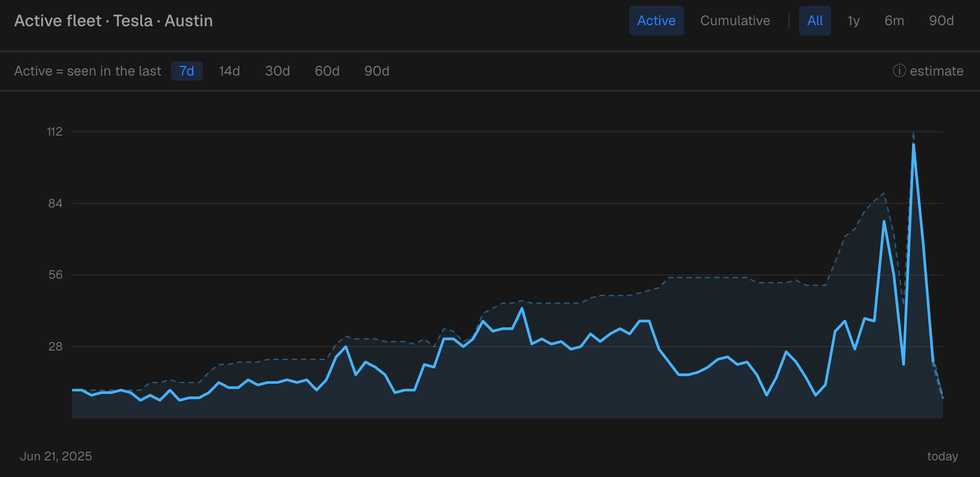
Task: Click the highest peak of the solid line
Action: [913, 145]
